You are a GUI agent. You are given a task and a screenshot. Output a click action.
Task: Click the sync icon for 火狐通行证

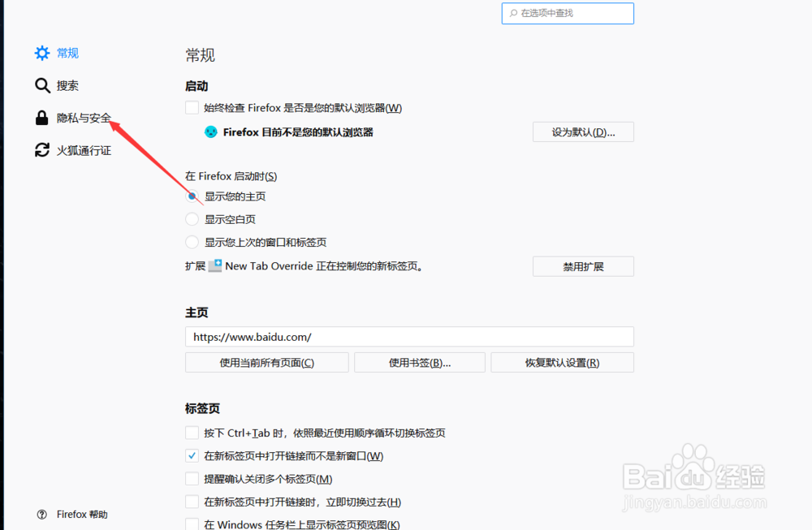pos(42,150)
